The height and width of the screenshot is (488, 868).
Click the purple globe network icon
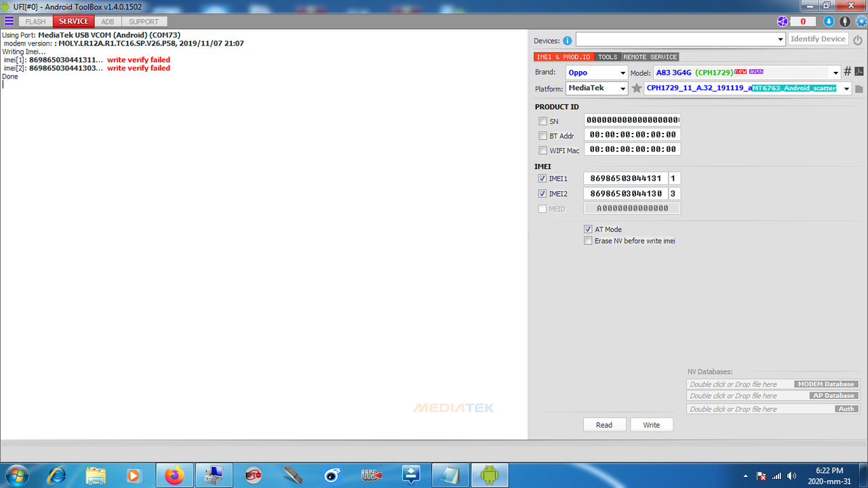(x=783, y=22)
